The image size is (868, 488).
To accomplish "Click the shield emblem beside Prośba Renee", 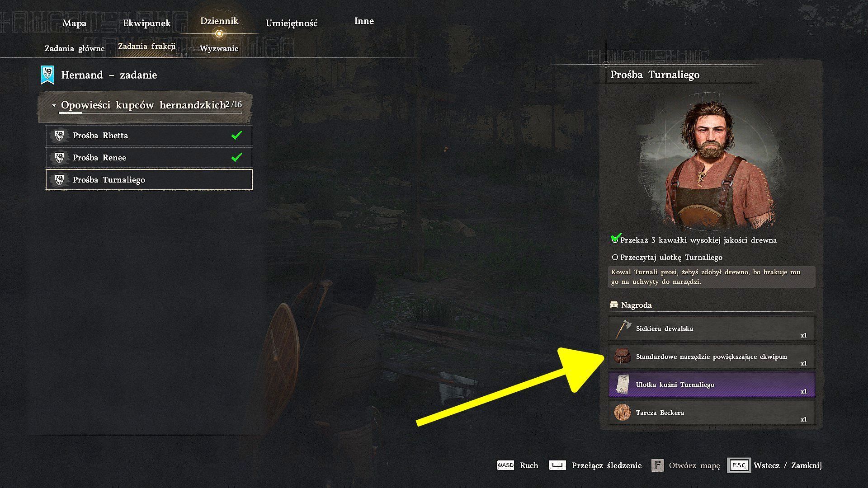I will click(59, 158).
